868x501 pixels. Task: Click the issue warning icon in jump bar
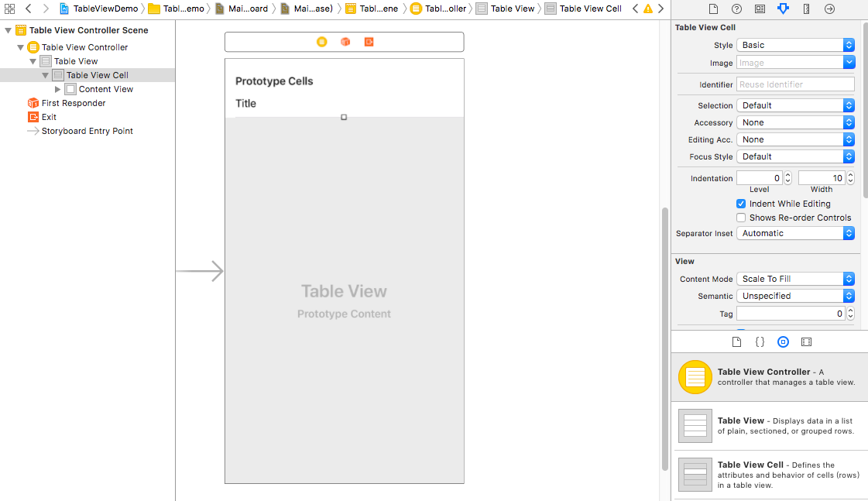pyautogui.click(x=648, y=9)
